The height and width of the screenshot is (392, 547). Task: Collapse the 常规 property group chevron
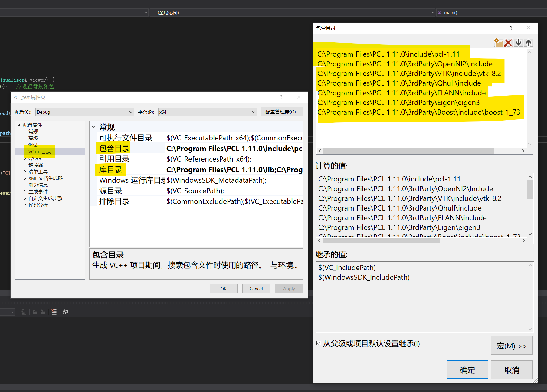click(93, 127)
